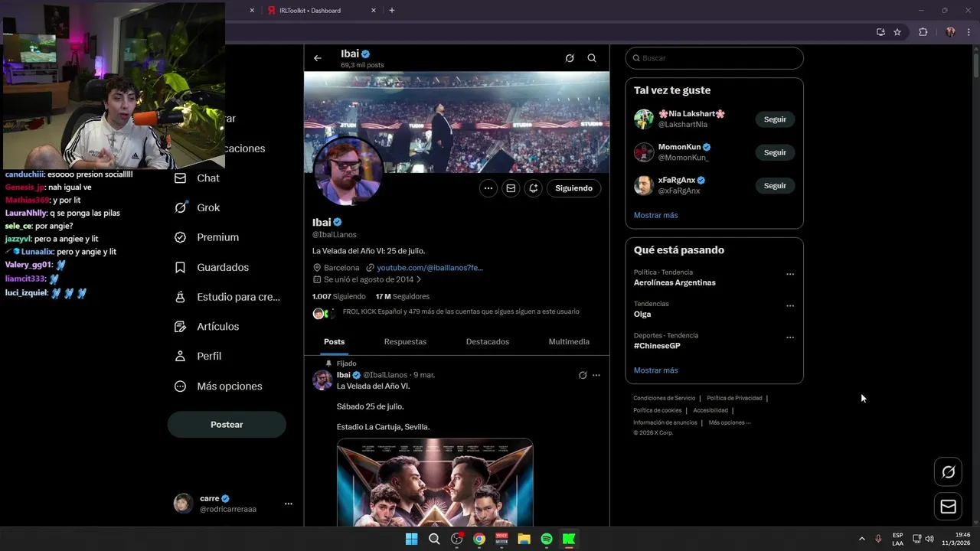Send Ibai a direct message
Screen dimensions: 980x551
(511, 188)
